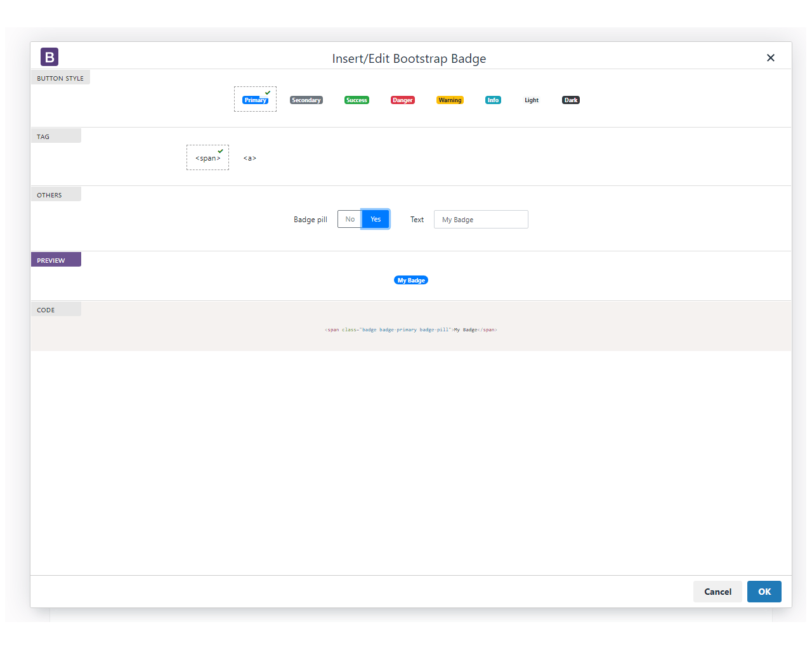This screenshot has width=812, height=650.
Task: Click the dialog title Insert/Edit Bootstrap Badge
Action: 409,58
